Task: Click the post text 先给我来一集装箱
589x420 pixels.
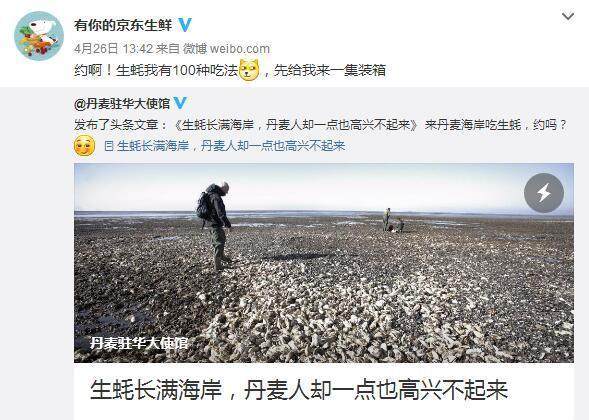Action: (x=329, y=70)
